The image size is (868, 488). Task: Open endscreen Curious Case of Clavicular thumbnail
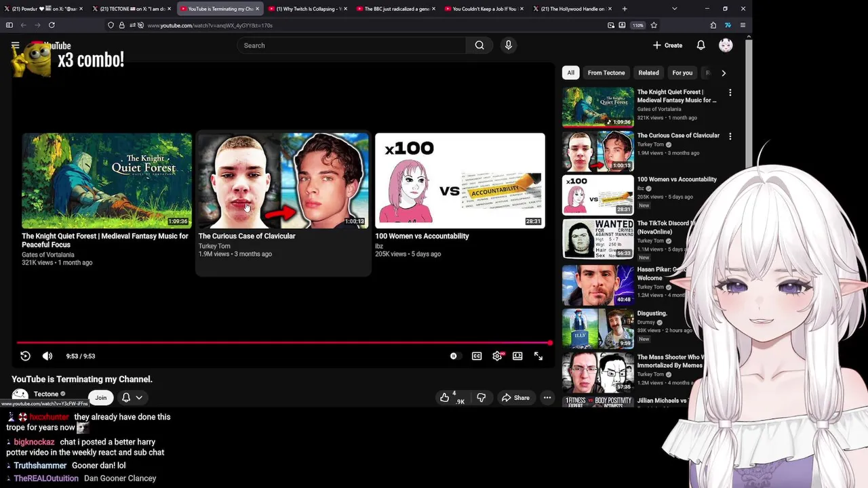pos(283,180)
